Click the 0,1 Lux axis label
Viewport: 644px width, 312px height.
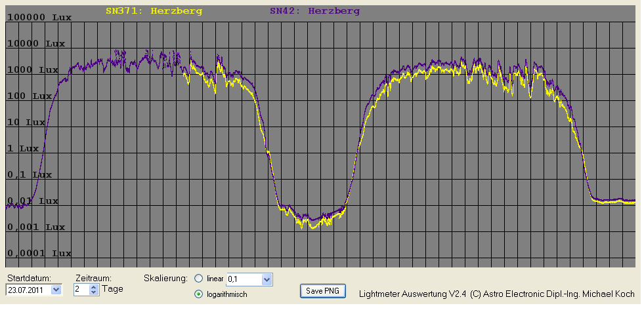[30, 175]
